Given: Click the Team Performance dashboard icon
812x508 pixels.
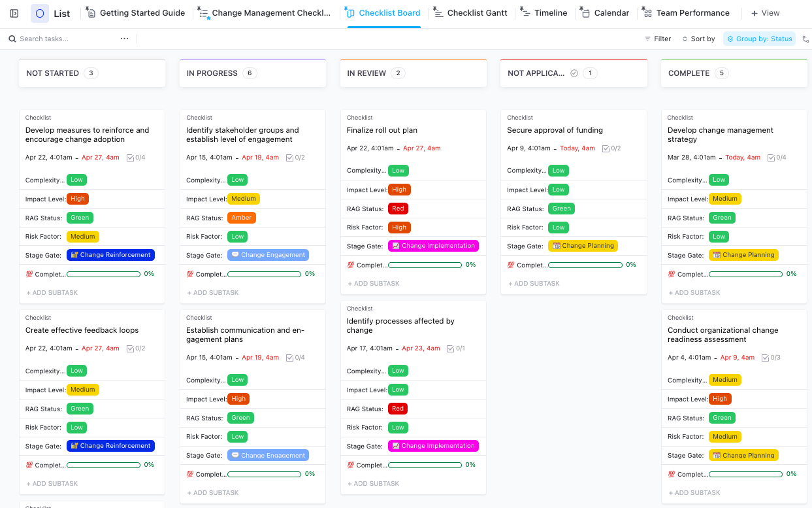Looking at the screenshot, I should click(x=647, y=13).
